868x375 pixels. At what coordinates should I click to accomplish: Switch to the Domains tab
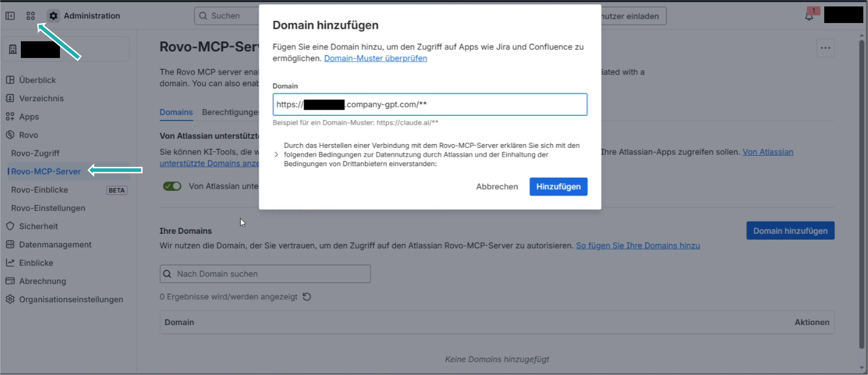tap(176, 112)
